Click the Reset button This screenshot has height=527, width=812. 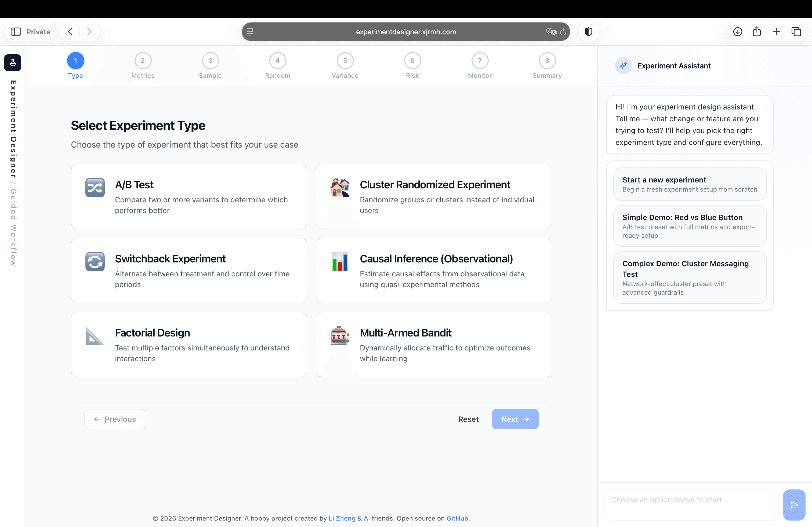pyautogui.click(x=469, y=419)
